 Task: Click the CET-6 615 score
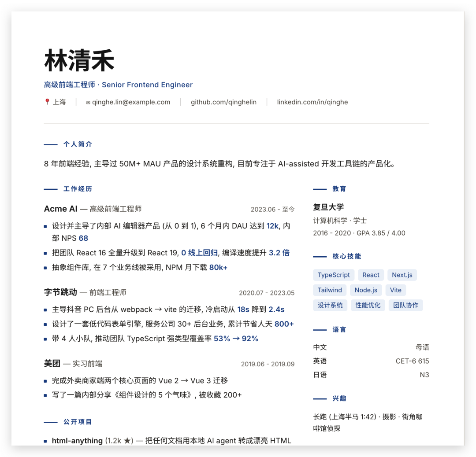click(x=412, y=361)
